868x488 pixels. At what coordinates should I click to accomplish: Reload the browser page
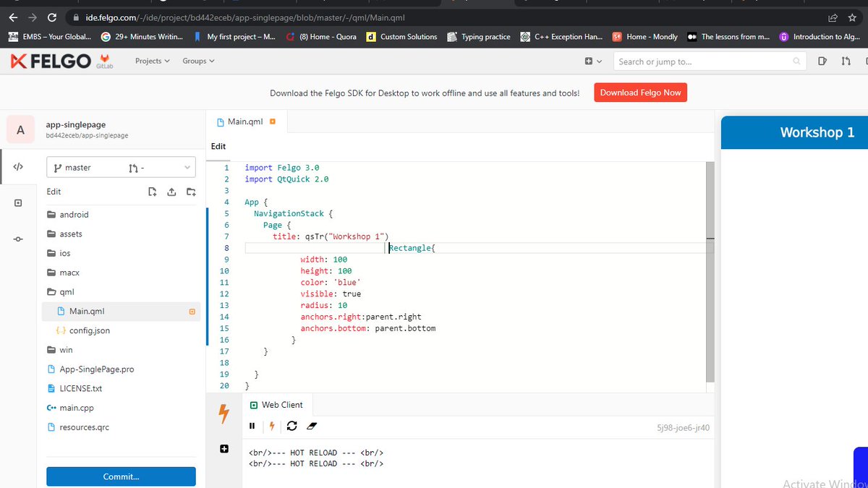click(x=51, y=17)
